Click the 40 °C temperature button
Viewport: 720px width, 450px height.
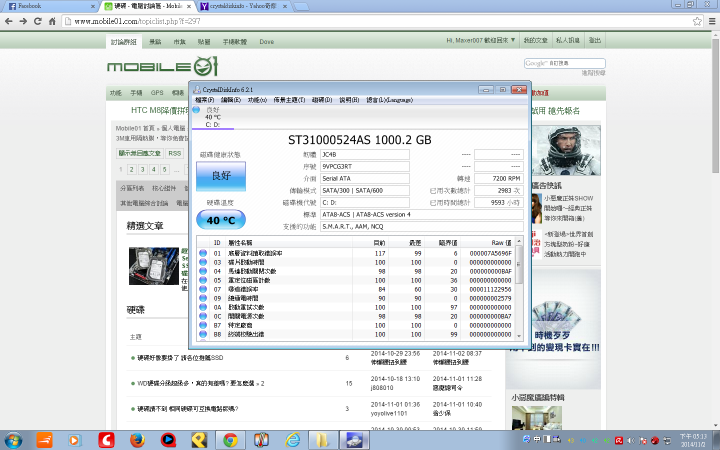pos(221,220)
